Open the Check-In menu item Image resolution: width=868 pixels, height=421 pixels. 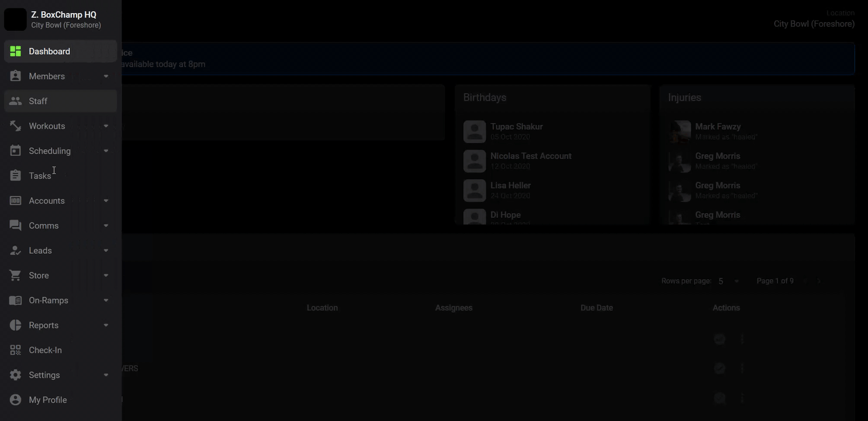tap(61, 350)
